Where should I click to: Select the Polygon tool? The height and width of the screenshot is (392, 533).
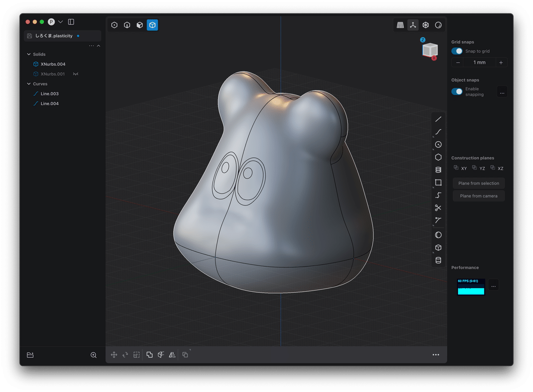click(438, 157)
